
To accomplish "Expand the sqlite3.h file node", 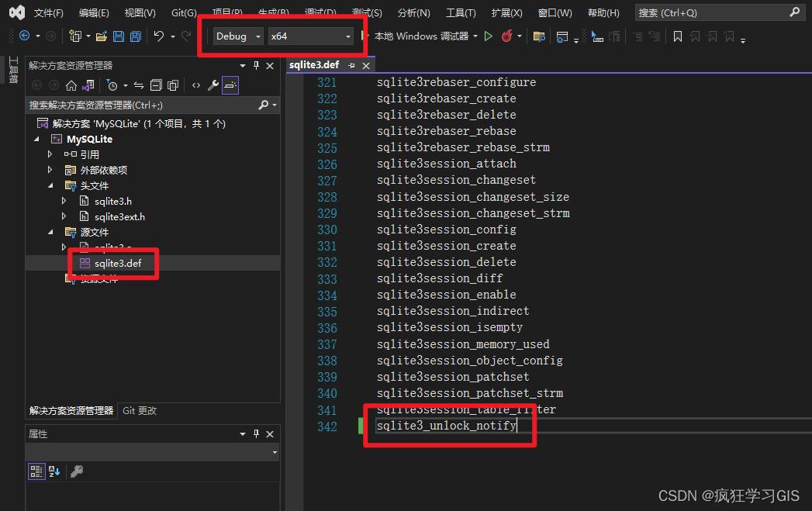I will (64, 201).
